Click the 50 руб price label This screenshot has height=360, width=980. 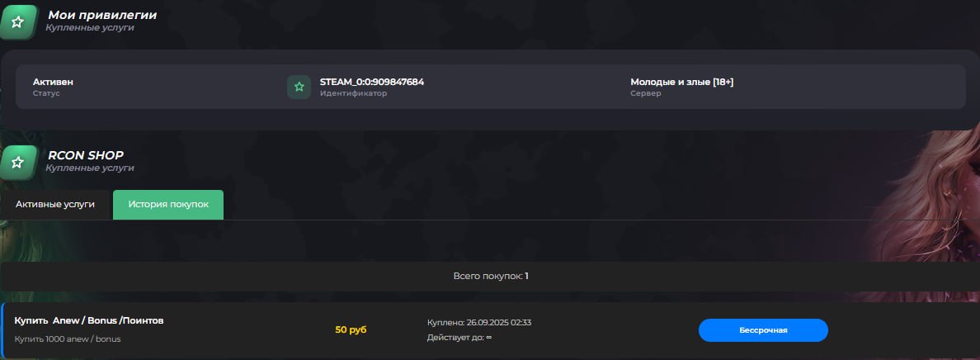pos(351,330)
